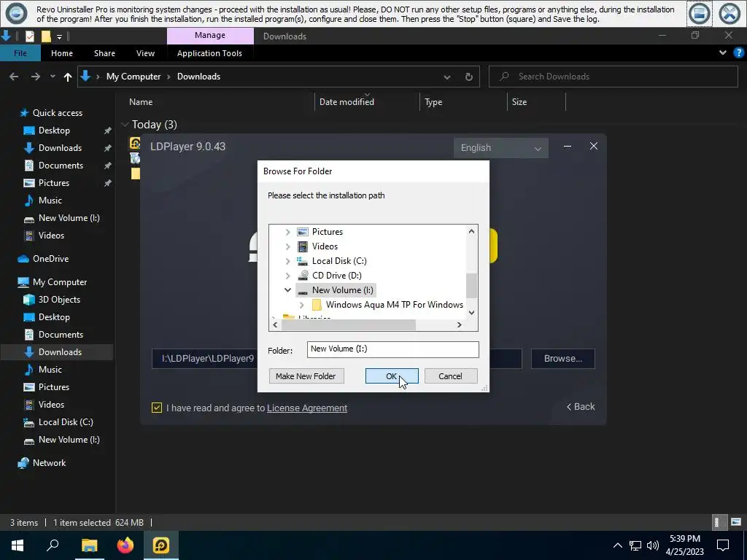The width and height of the screenshot is (747, 560).
Task: Click the Search Downloads box
Action: pos(614,77)
